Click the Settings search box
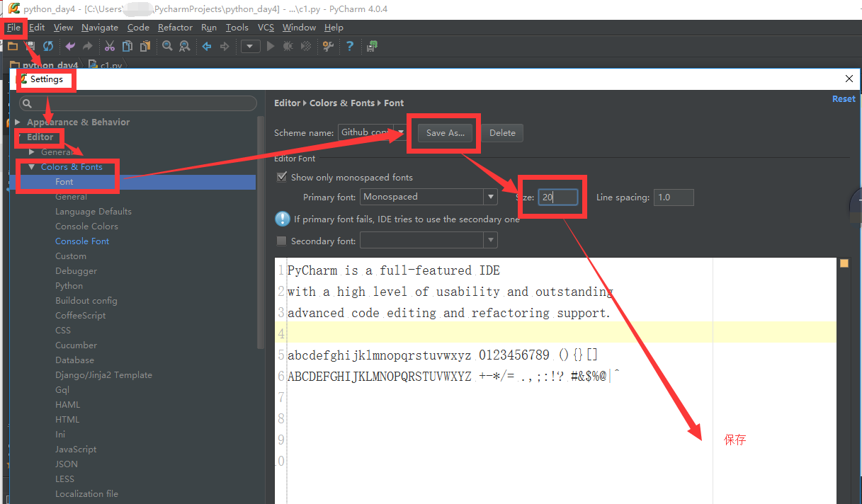862x504 pixels. click(x=137, y=103)
